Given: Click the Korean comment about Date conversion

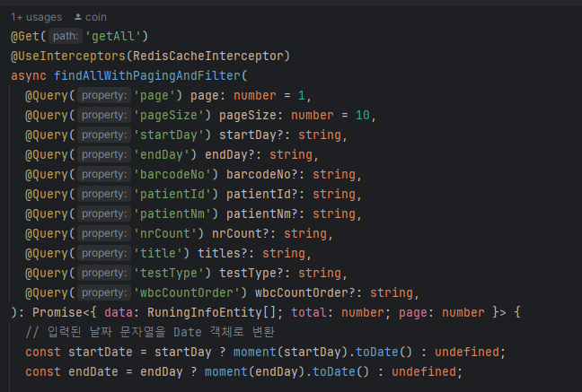Looking at the screenshot, I should click(150, 332).
